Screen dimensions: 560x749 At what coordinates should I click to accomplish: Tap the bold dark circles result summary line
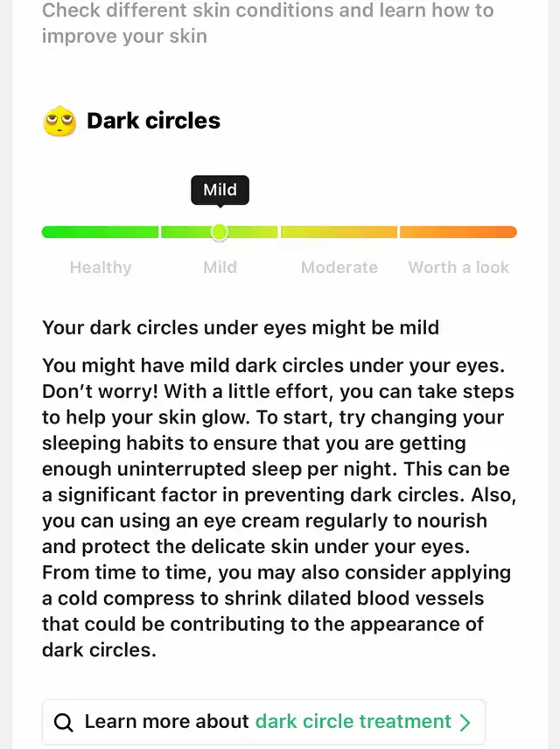[x=241, y=328]
